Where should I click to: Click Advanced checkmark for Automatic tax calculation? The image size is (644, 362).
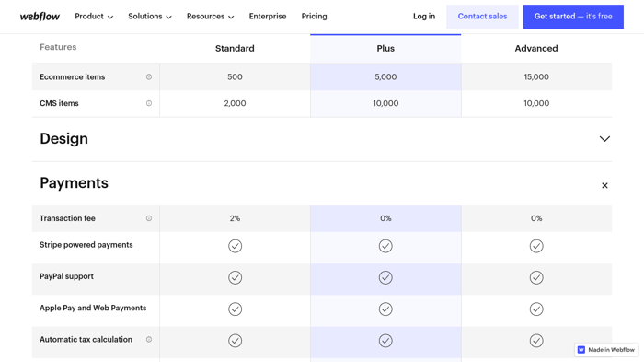[536, 341]
